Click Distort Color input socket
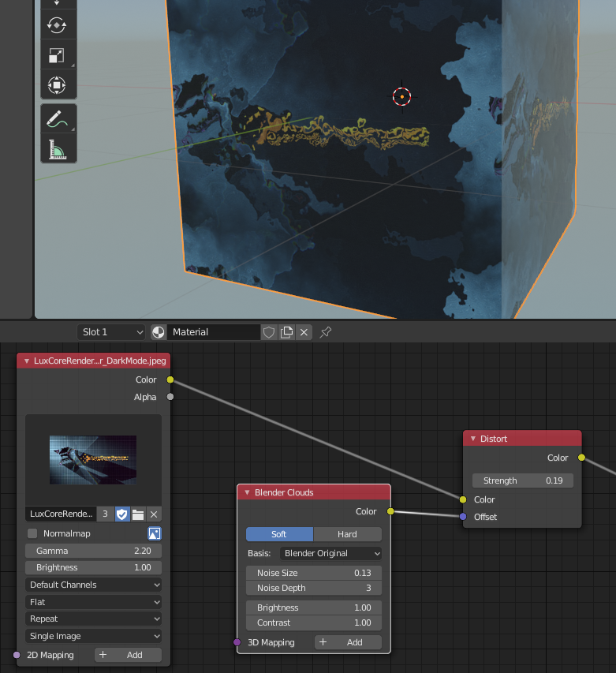The height and width of the screenshot is (673, 616). [x=463, y=499]
